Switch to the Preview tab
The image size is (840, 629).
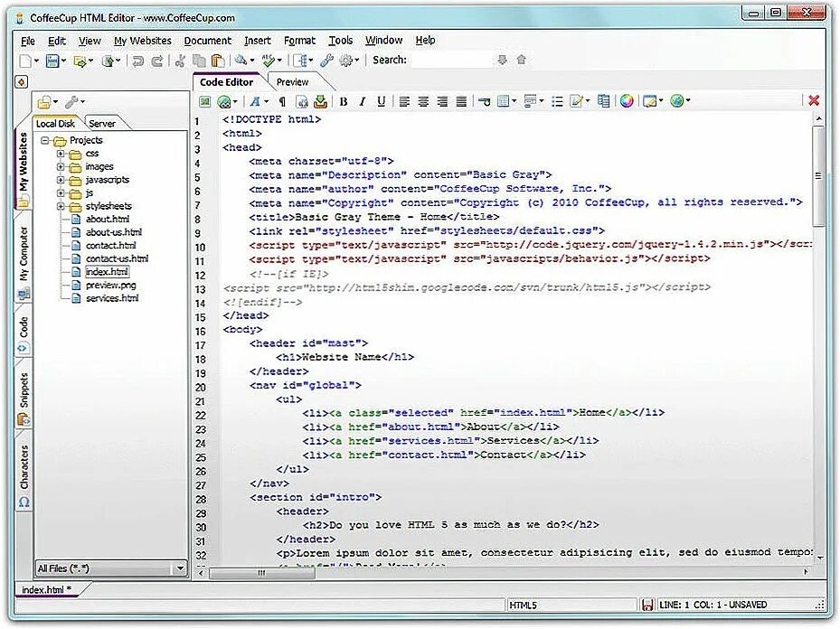(292, 82)
